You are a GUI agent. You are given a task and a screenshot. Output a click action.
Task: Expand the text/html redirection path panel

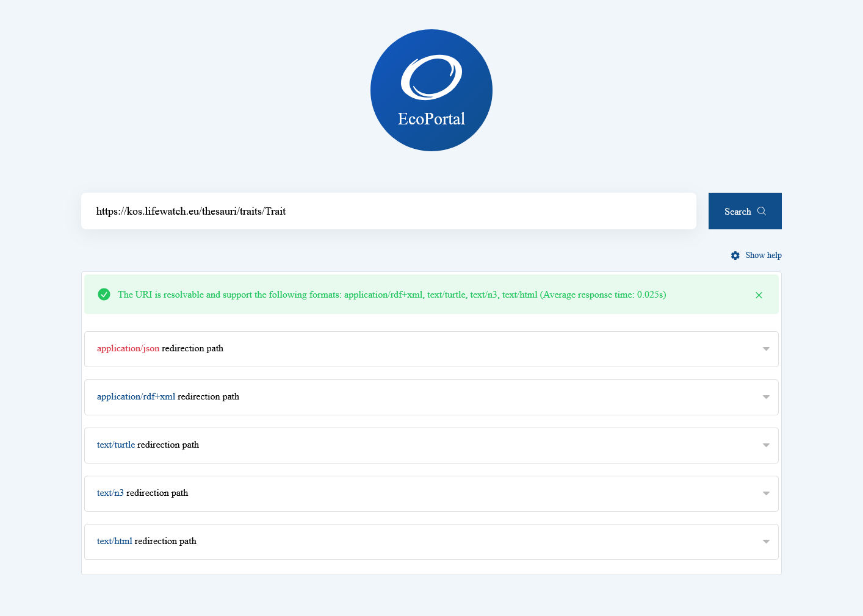[x=431, y=541]
